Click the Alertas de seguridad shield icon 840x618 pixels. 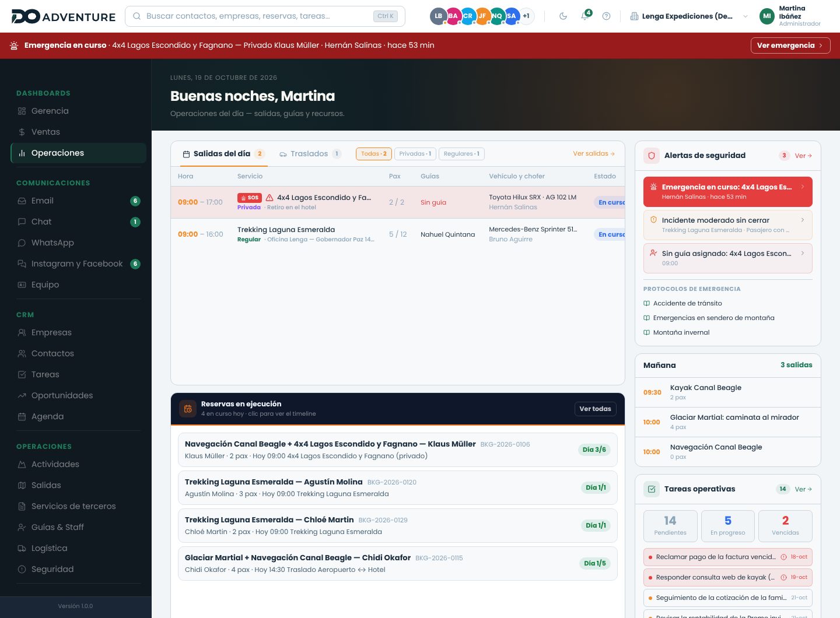point(652,156)
